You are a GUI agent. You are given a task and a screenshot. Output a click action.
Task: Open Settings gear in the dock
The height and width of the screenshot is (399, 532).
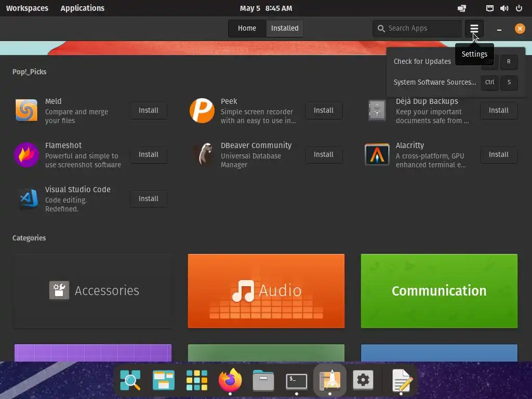tap(363, 380)
